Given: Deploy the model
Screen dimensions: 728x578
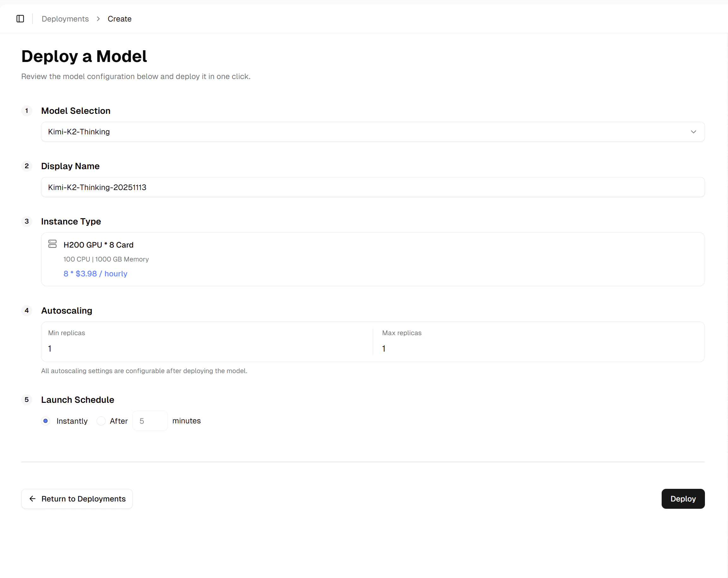Looking at the screenshot, I should click(683, 499).
